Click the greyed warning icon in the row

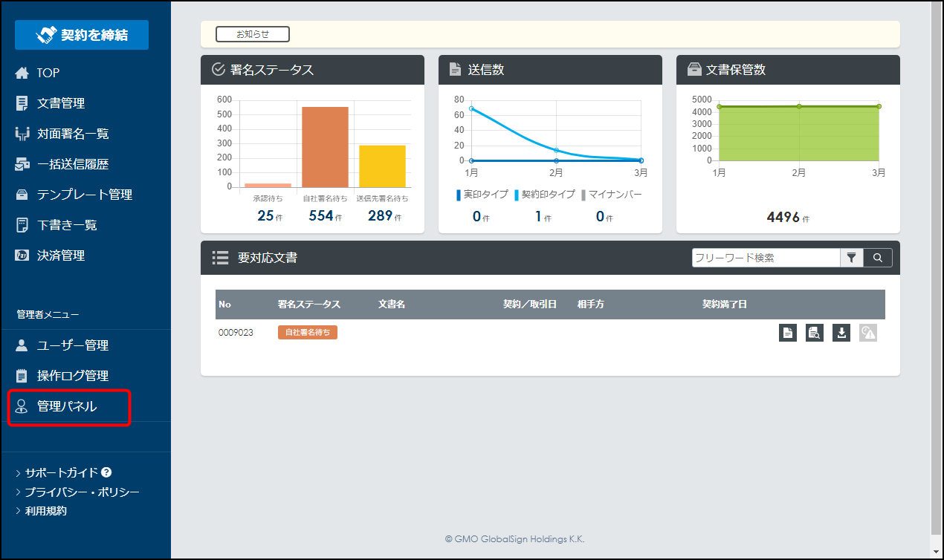[x=868, y=333]
